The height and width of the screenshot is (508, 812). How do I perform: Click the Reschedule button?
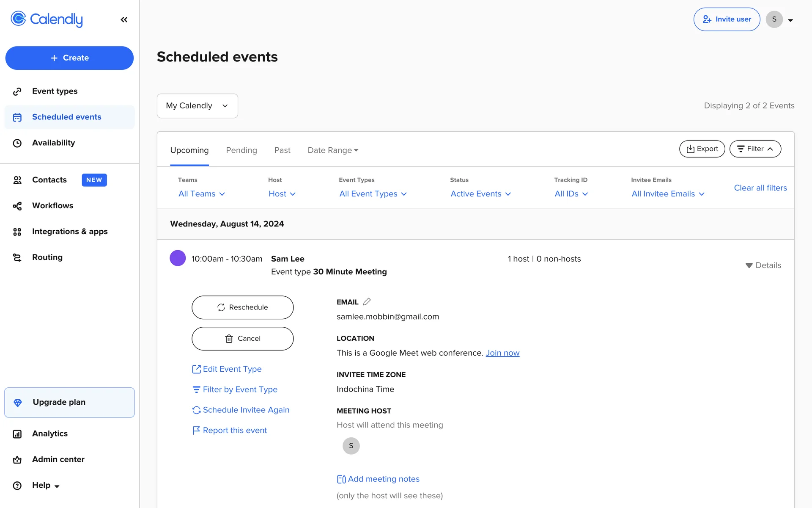tap(242, 307)
